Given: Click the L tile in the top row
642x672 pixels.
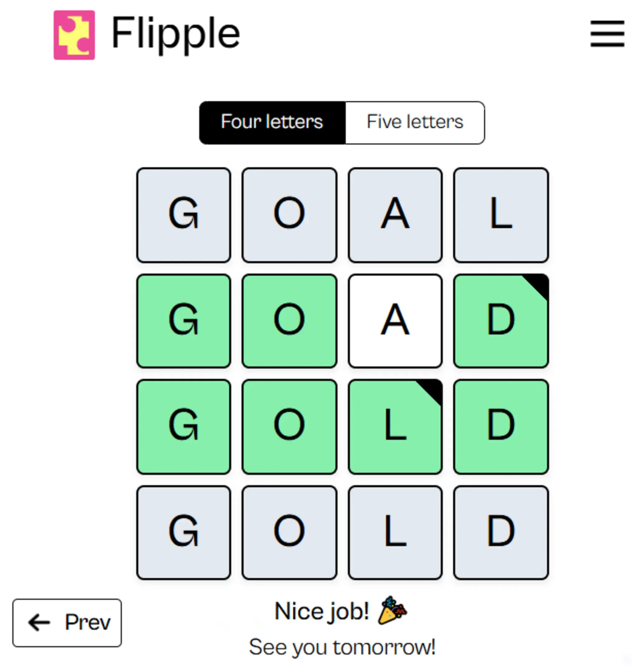Looking at the screenshot, I should point(501,215).
